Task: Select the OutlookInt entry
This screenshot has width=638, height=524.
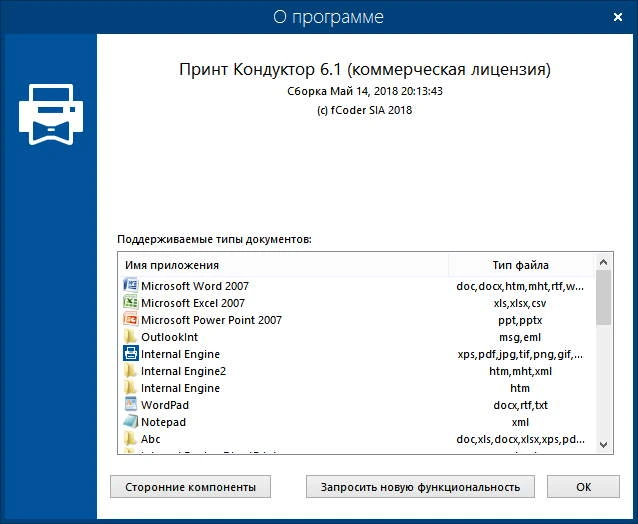Action: pyautogui.click(x=169, y=337)
